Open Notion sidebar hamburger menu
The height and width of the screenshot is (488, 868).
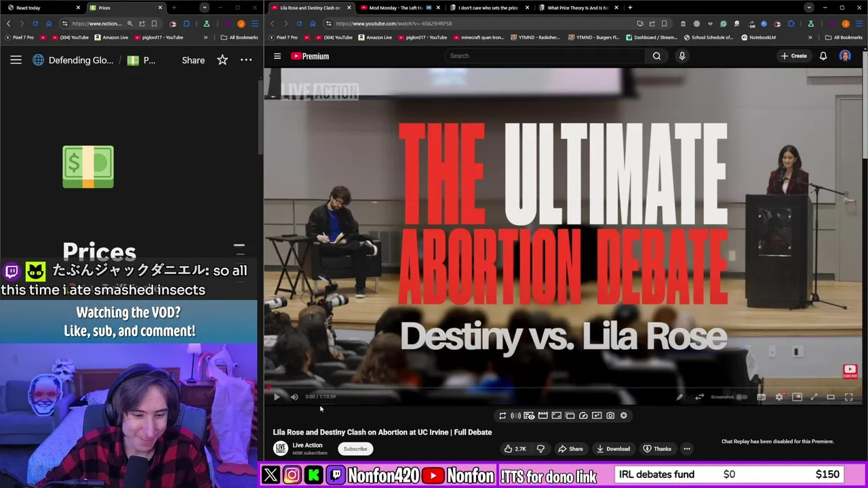pyautogui.click(x=16, y=60)
